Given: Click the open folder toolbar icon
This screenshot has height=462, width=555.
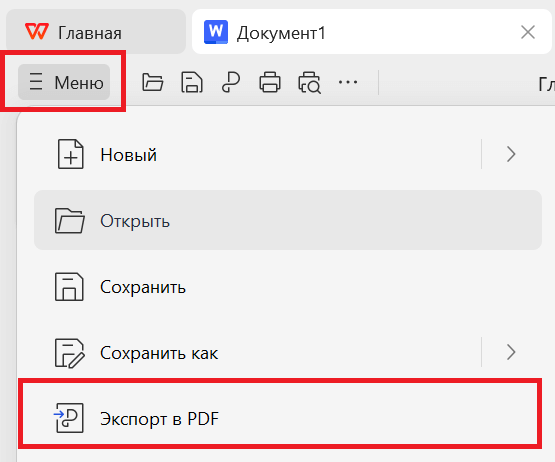Looking at the screenshot, I should pos(153,82).
